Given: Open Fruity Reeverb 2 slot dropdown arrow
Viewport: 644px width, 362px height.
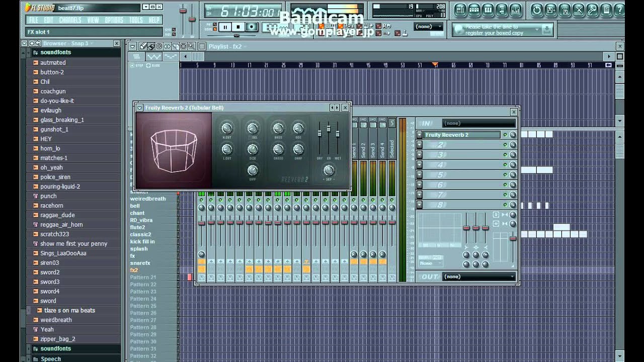Looking at the screenshot, I should pyautogui.click(x=419, y=135).
